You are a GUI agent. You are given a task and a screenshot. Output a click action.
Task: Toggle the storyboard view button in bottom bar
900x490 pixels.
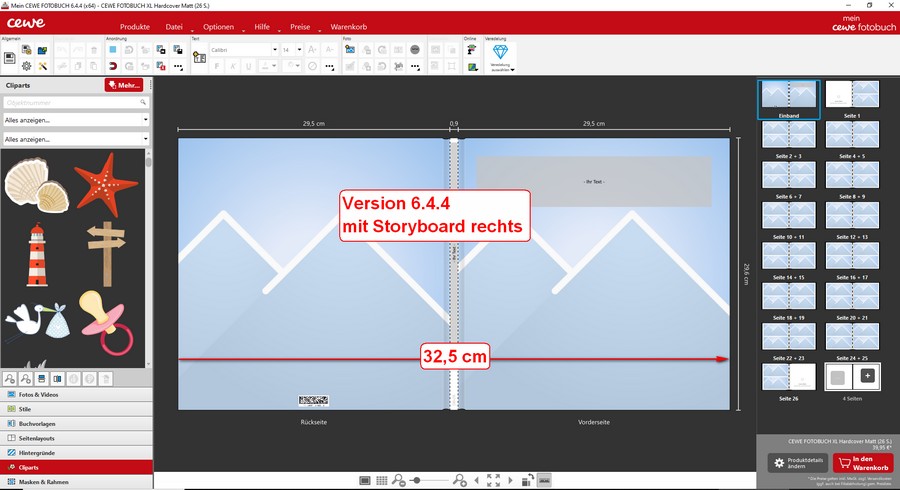point(544,481)
